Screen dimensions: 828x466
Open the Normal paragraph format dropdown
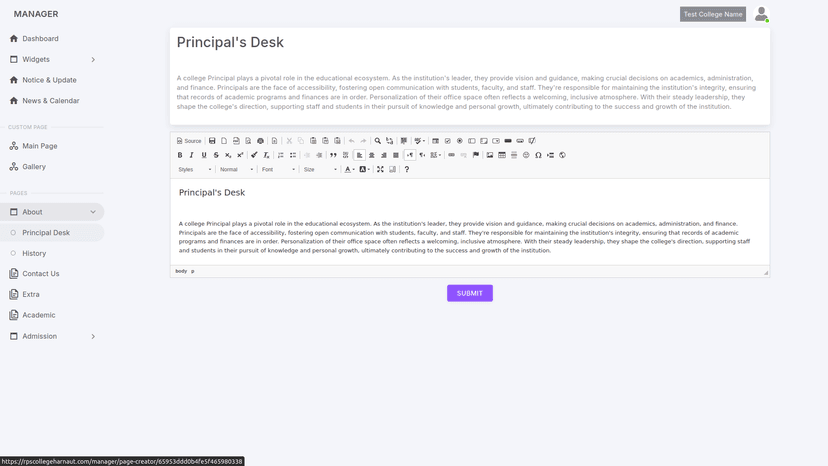tap(236, 170)
